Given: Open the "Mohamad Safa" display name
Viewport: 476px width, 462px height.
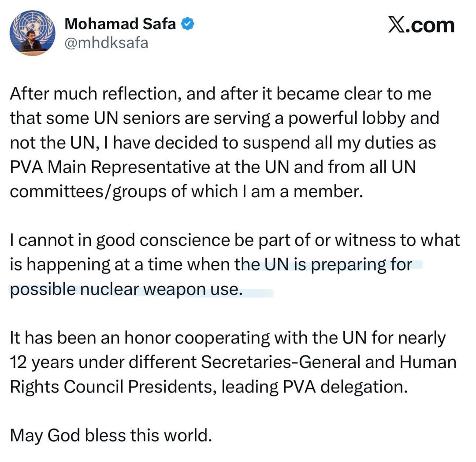Looking at the screenshot, I should pos(120,24).
